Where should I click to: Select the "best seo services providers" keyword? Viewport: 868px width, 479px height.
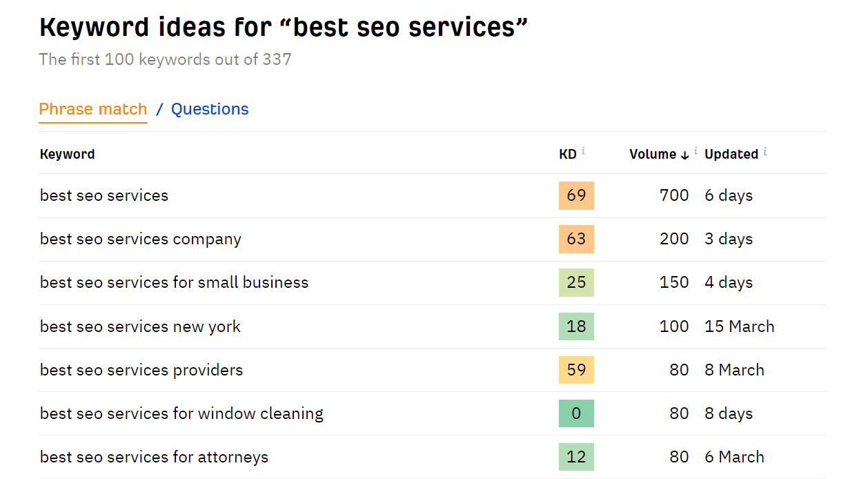tap(141, 370)
